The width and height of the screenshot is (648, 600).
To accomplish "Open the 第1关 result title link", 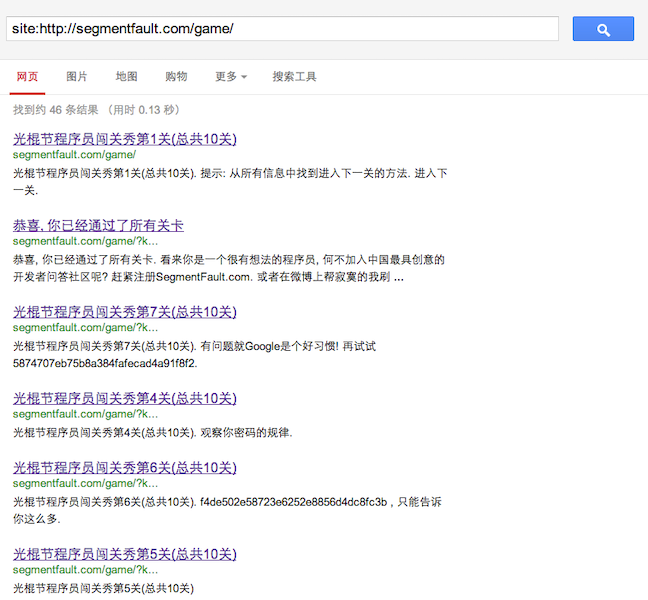I will [125, 138].
